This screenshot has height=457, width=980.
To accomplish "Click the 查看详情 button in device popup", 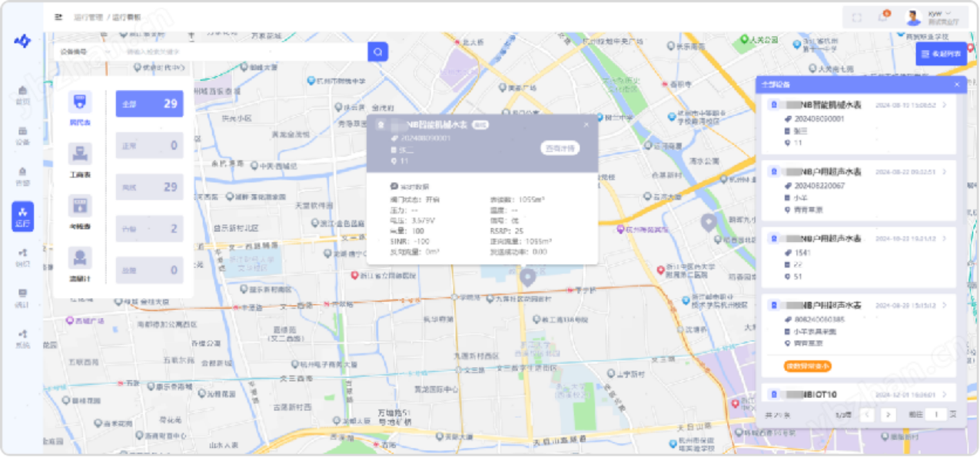I will [x=560, y=148].
